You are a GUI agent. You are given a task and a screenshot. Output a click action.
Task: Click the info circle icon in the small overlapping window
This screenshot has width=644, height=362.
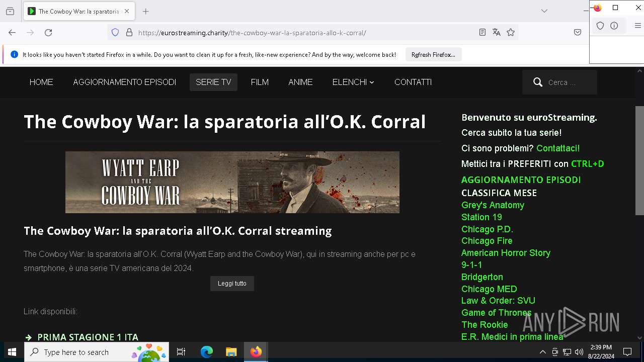click(614, 26)
